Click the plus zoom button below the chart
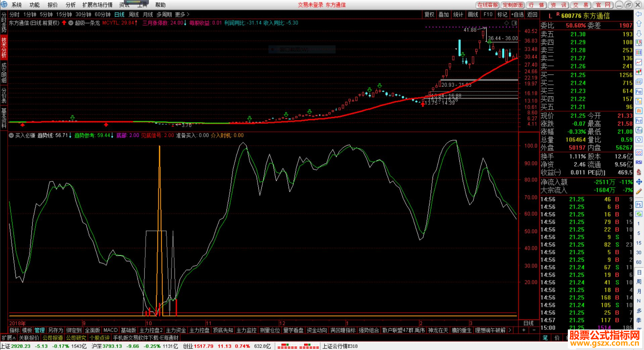Screen dimensions: 644x350 [524, 330]
